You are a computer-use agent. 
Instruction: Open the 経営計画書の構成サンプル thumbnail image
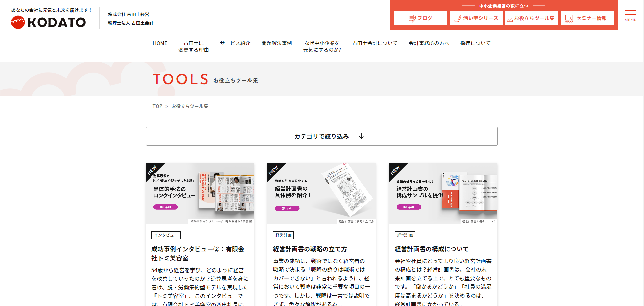tap(443, 194)
